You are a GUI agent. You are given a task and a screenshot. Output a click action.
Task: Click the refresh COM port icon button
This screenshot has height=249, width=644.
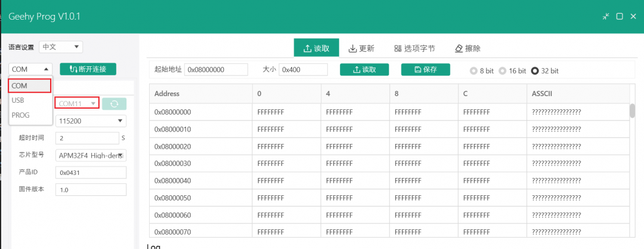pyautogui.click(x=114, y=104)
